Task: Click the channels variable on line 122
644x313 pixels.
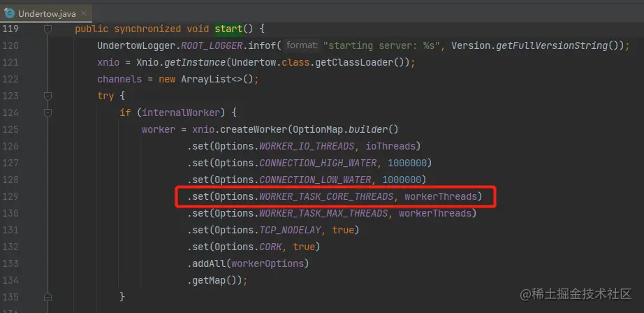Action: [119, 79]
